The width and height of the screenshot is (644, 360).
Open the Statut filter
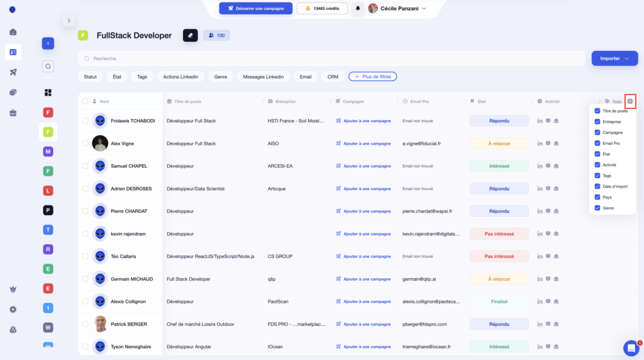[90, 77]
